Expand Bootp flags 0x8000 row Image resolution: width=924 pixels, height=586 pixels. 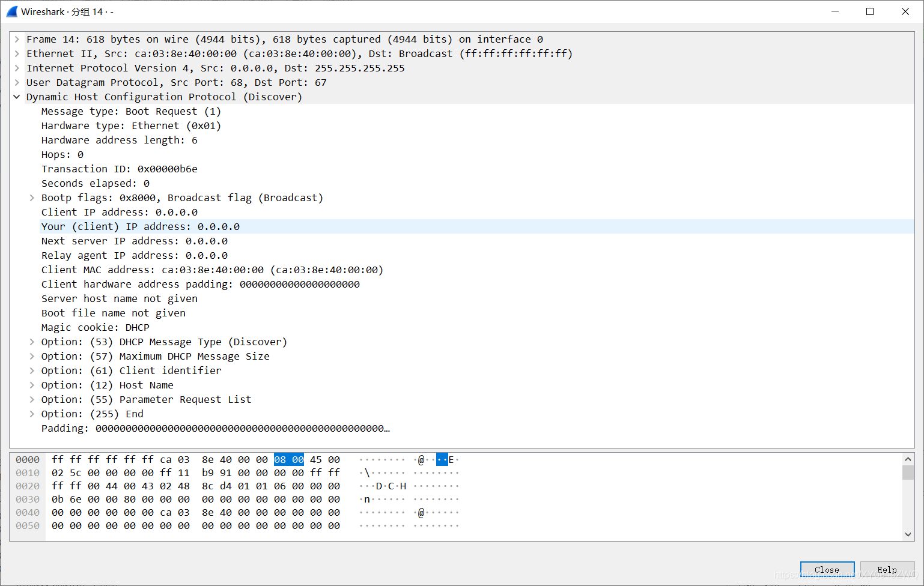tap(32, 198)
